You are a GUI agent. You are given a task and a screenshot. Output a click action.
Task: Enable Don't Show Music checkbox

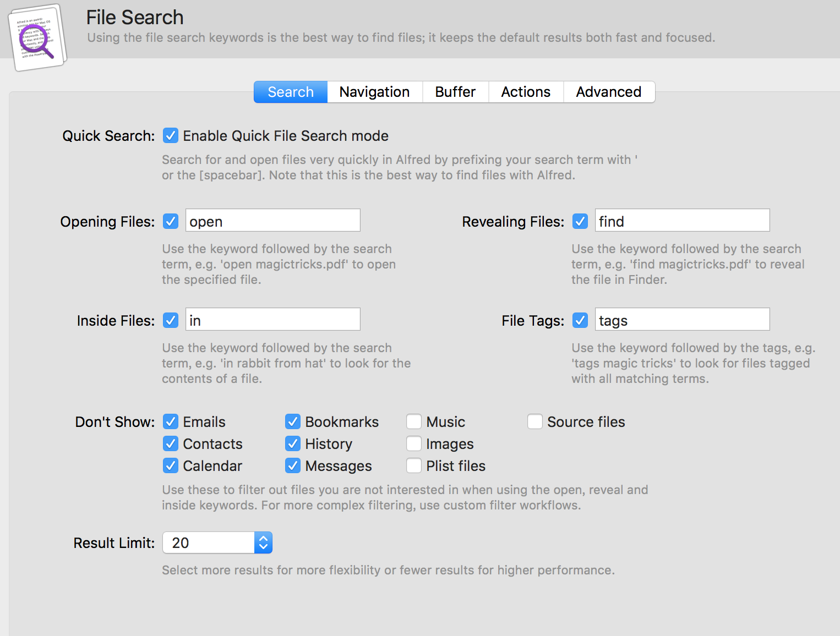pyautogui.click(x=414, y=422)
